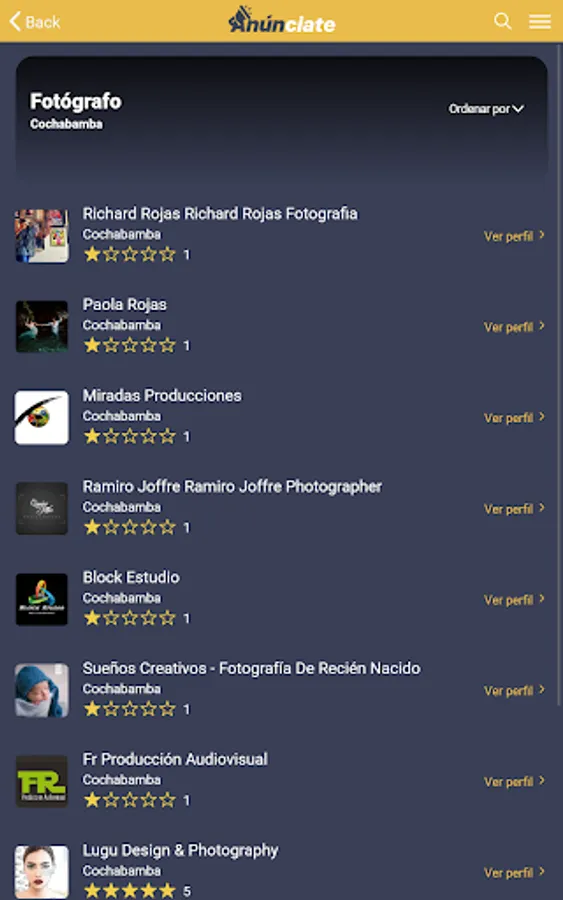The image size is (563, 900).
Task: Click Ver perfil for Richard Rojas
Action: pos(514,236)
